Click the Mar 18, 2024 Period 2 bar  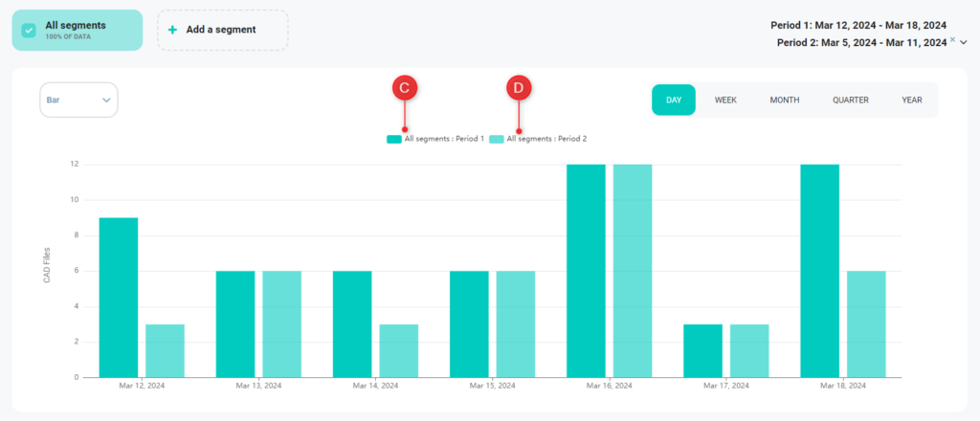[x=866, y=323]
